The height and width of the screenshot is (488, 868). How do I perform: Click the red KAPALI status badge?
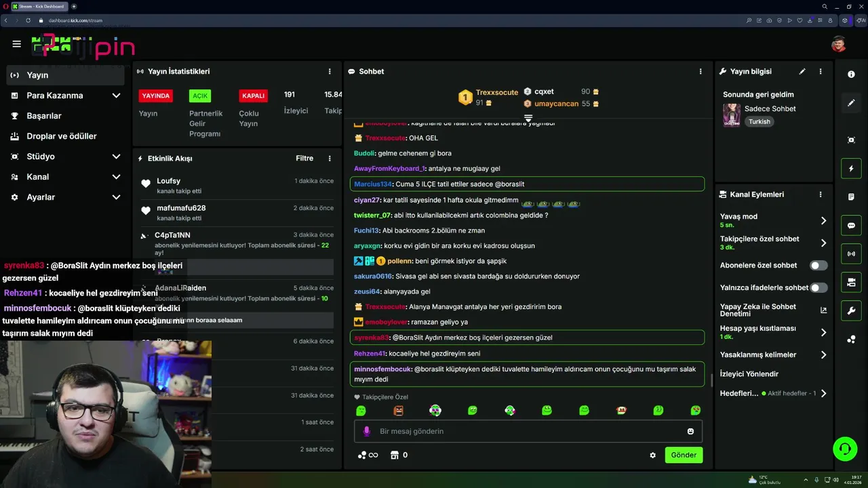(x=253, y=96)
